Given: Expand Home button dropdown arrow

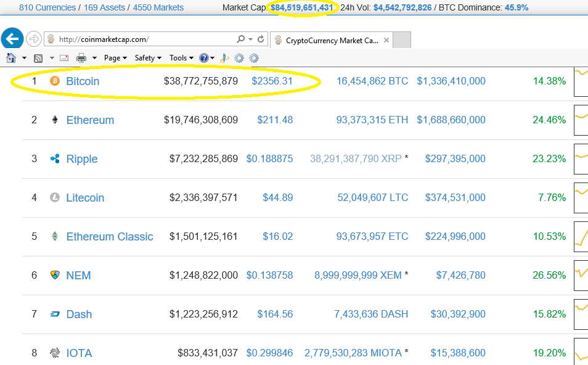Looking at the screenshot, I should pos(25,58).
